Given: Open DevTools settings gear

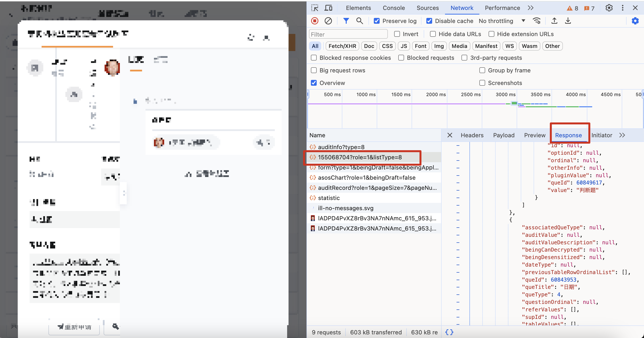Looking at the screenshot, I should click(x=609, y=8).
